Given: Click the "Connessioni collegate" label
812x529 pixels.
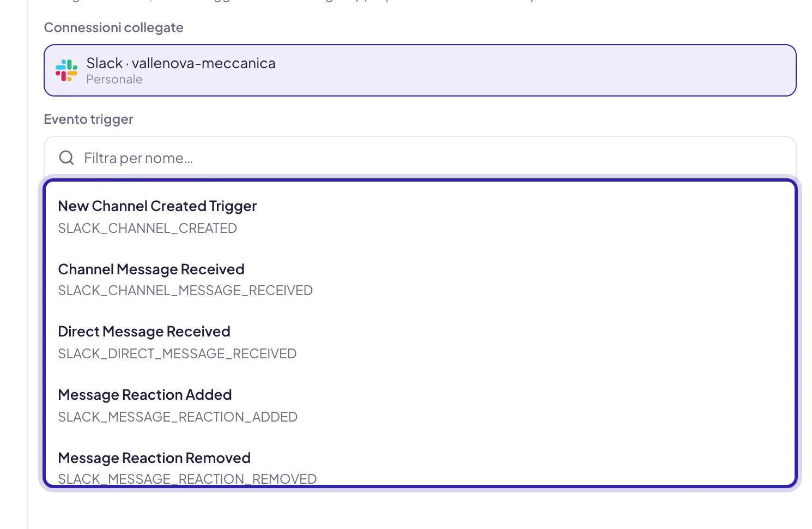Looking at the screenshot, I should click(x=113, y=28).
